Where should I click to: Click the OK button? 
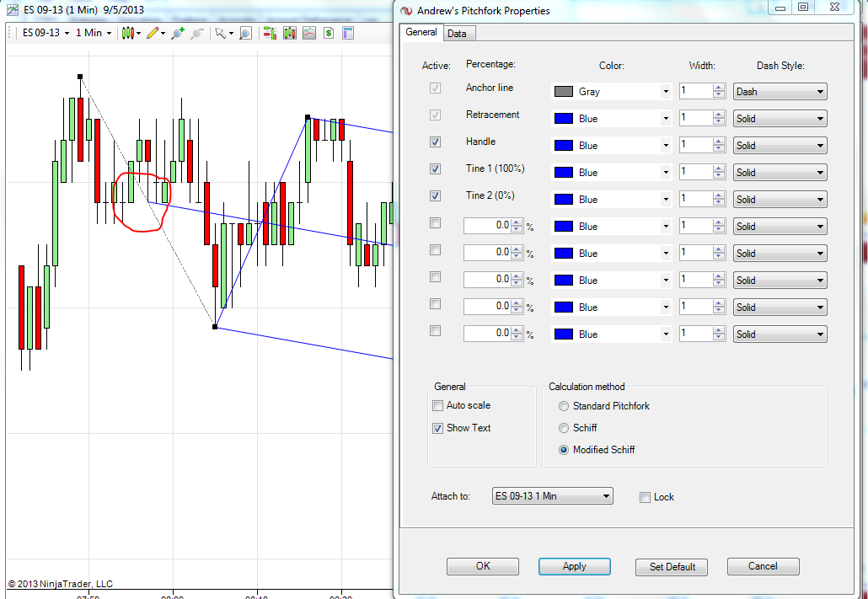click(x=483, y=566)
